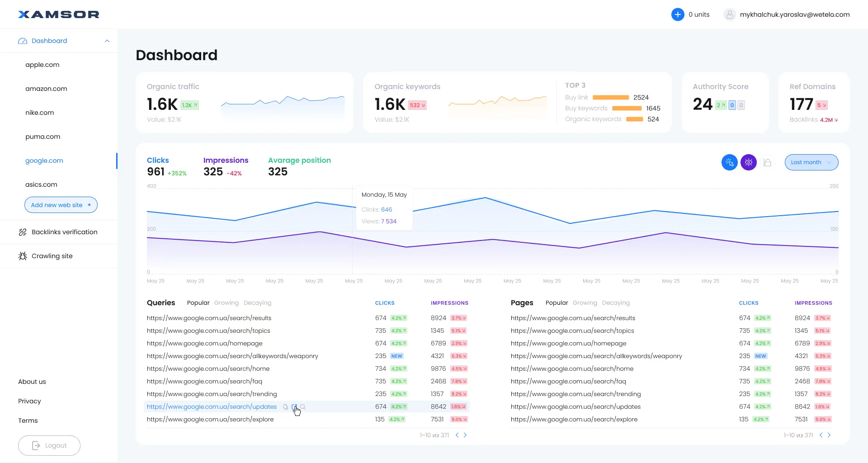The height and width of the screenshot is (463, 868).
Task: Toggle the Impressions eye indicator on the chart
Action: click(x=749, y=162)
